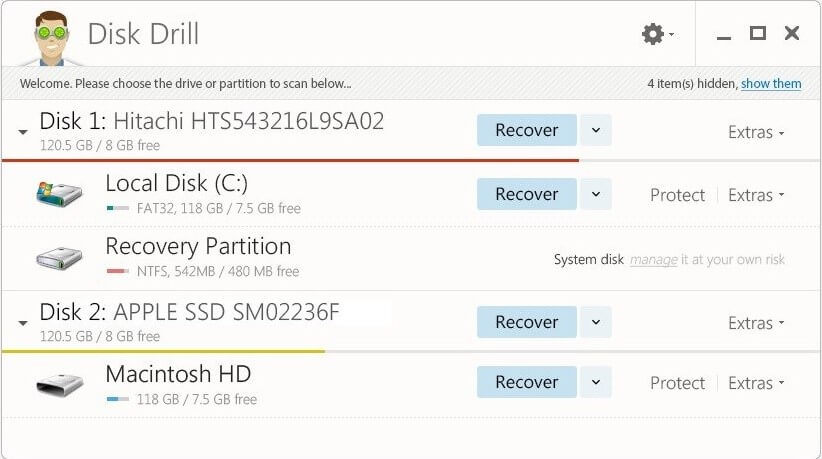The height and width of the screenshot is (459, 822).
Task: Select the Local Disk (C:) drive icon
Action: point(59,194)
